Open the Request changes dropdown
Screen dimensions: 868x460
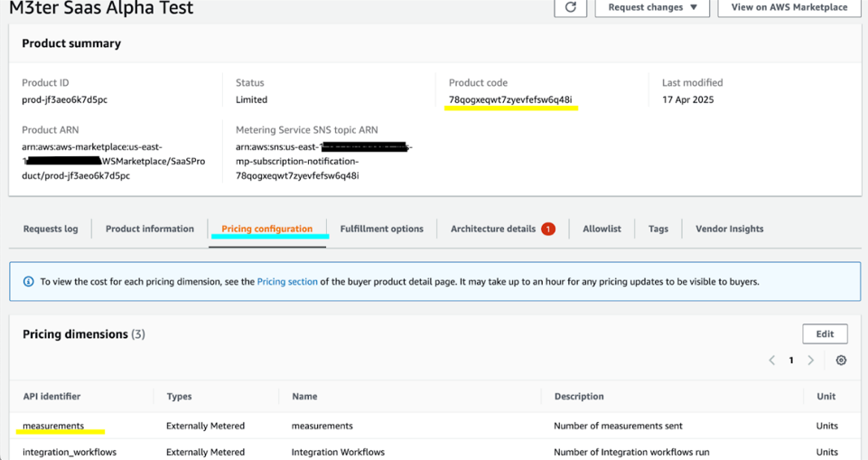click(x=652, y=7)
